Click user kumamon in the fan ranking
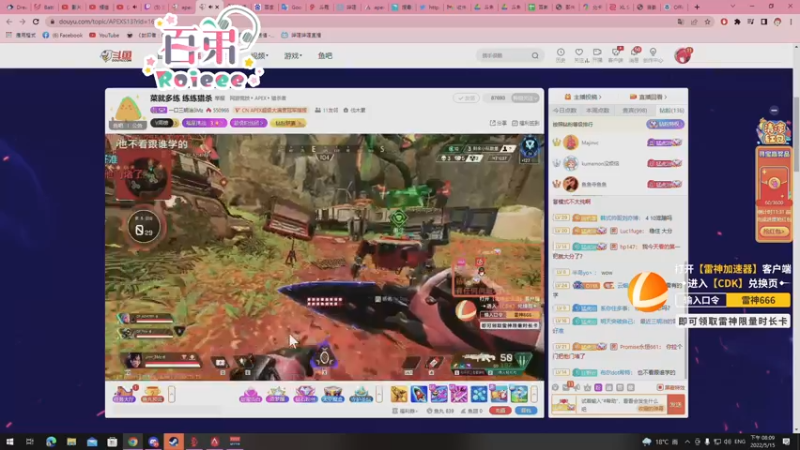This screenshot has height=450, width=800. [600, 163]
